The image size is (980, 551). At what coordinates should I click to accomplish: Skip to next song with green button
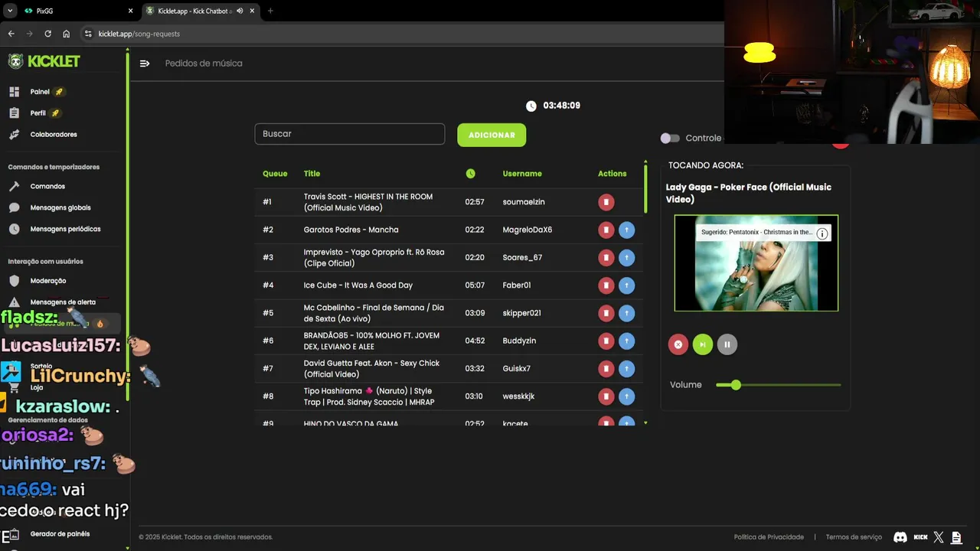point(702,344)
